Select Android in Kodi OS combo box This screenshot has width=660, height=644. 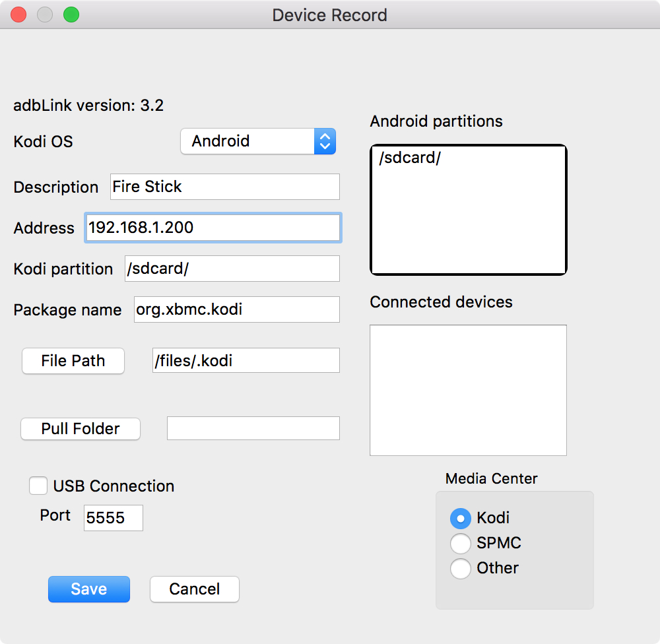(x=257, y=141)
